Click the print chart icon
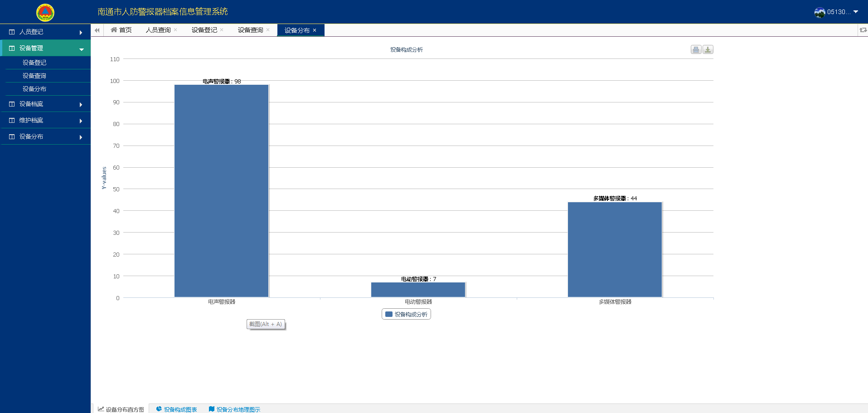 click(x=696, y=50)
